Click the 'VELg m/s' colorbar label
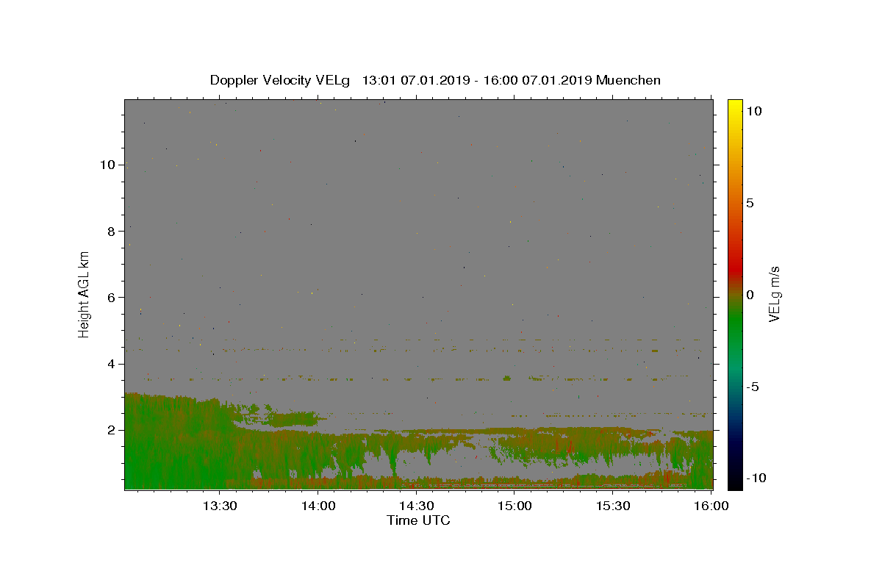This screenshot has height=588, width=882. point(774,294)
